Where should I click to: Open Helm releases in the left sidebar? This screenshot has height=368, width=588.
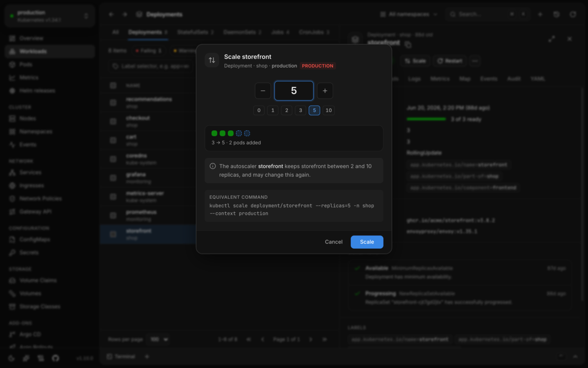(50, 91)
